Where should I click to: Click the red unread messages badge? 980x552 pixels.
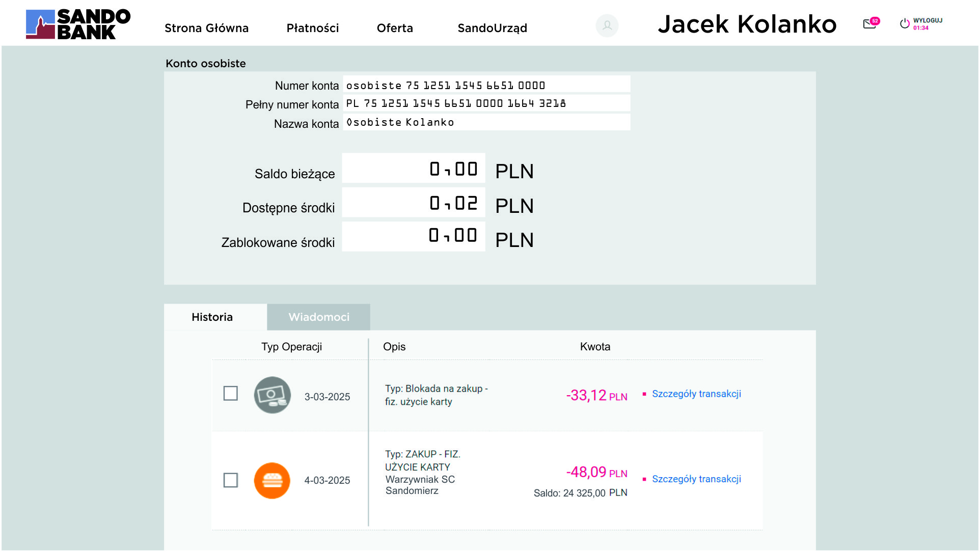tap(875, 21)
